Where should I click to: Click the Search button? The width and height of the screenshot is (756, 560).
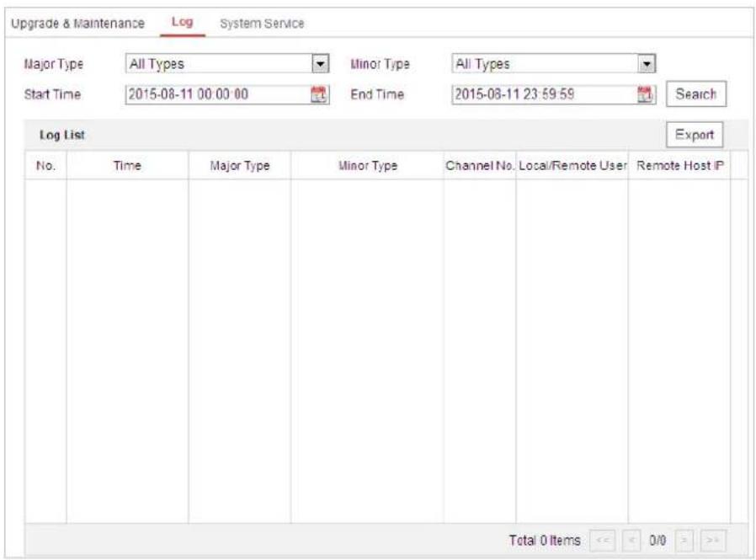coord(695,94)
